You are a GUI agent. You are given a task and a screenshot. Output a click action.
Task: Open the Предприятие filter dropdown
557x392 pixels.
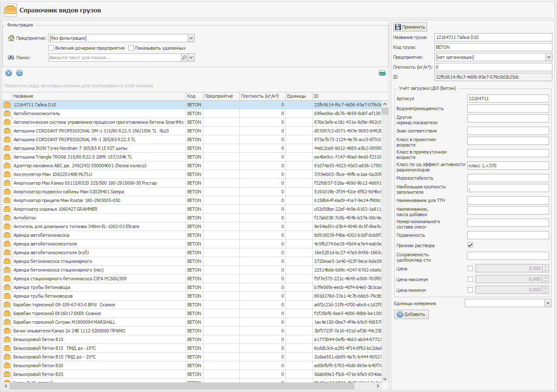pos(191,38)
